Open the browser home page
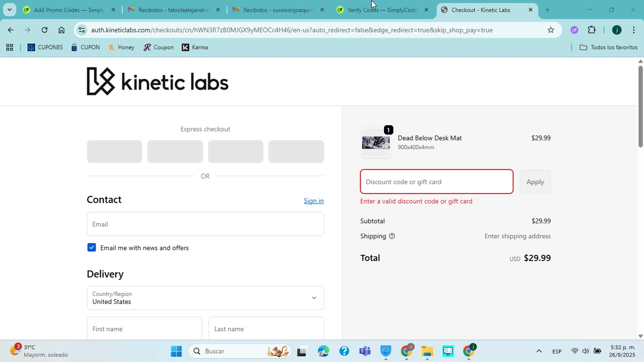The width and height of the screenshot is (644, 362). 61,30
